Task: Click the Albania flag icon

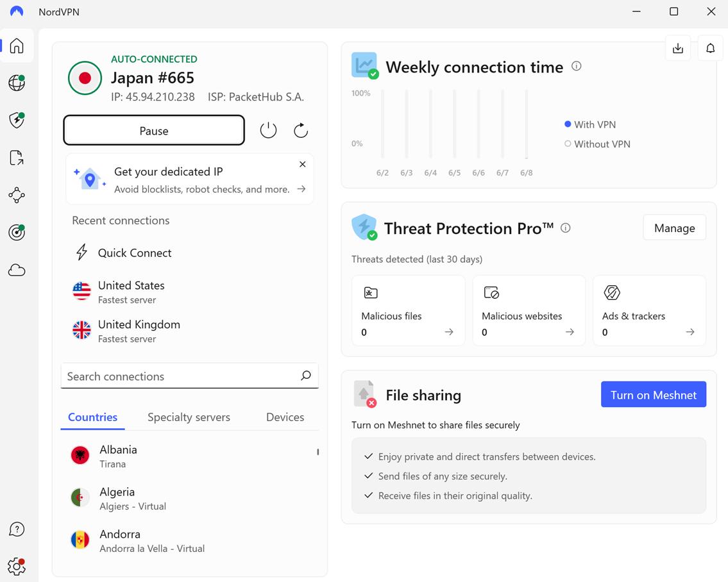Action: coord(80,455)
